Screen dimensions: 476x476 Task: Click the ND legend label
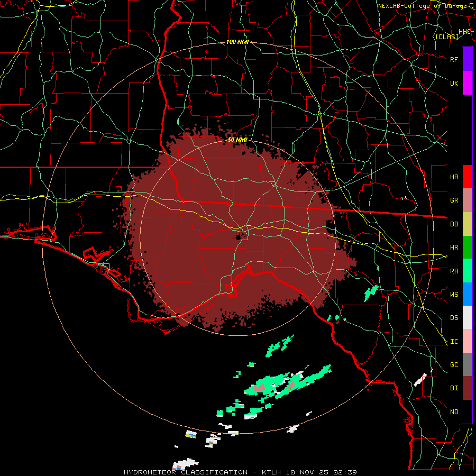[454, 412]
